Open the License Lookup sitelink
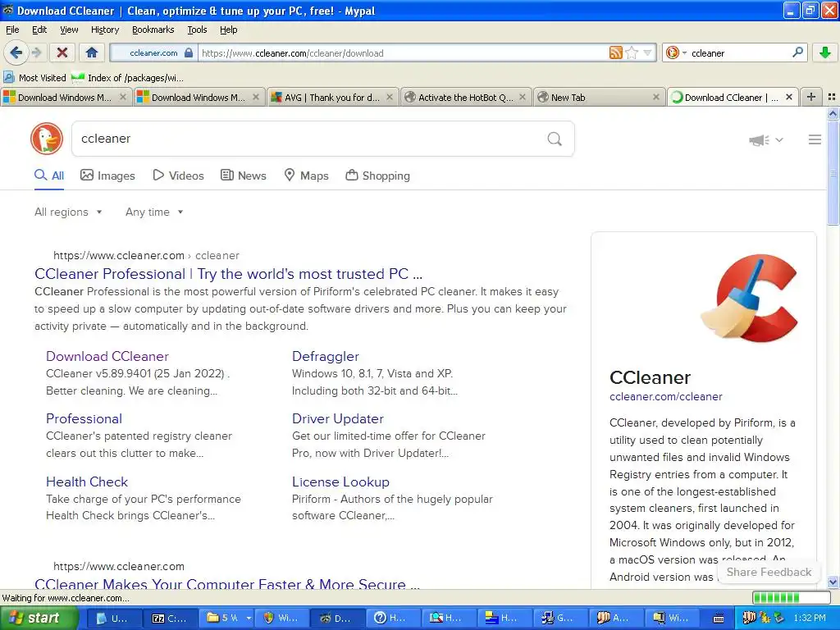840x630 pixels. point(340,482)
